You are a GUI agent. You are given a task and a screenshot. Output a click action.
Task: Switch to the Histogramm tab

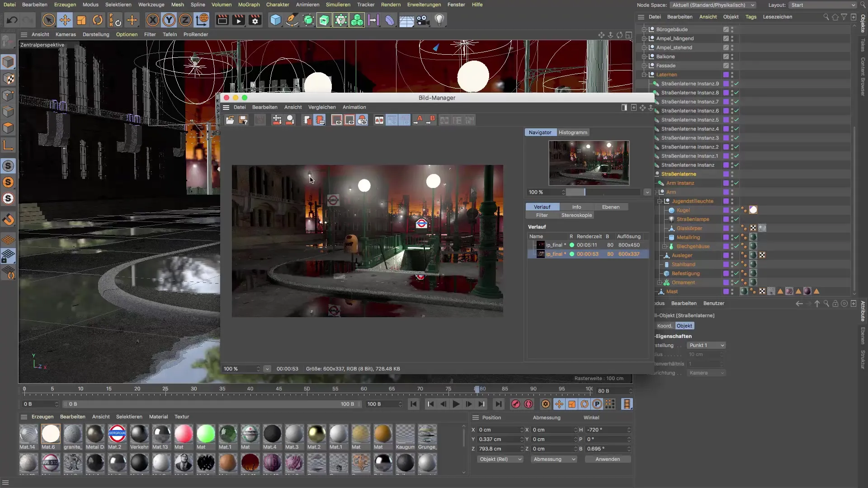(573, 132)
